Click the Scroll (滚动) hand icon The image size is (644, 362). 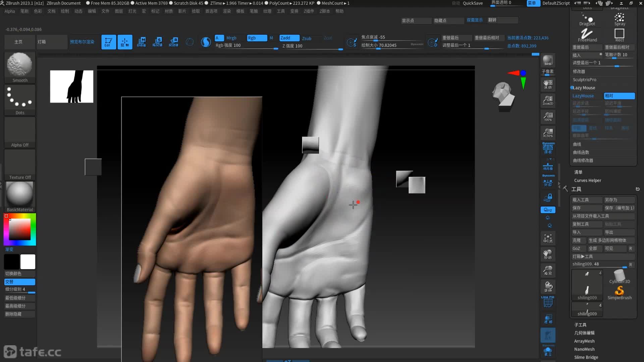[548, 84]
